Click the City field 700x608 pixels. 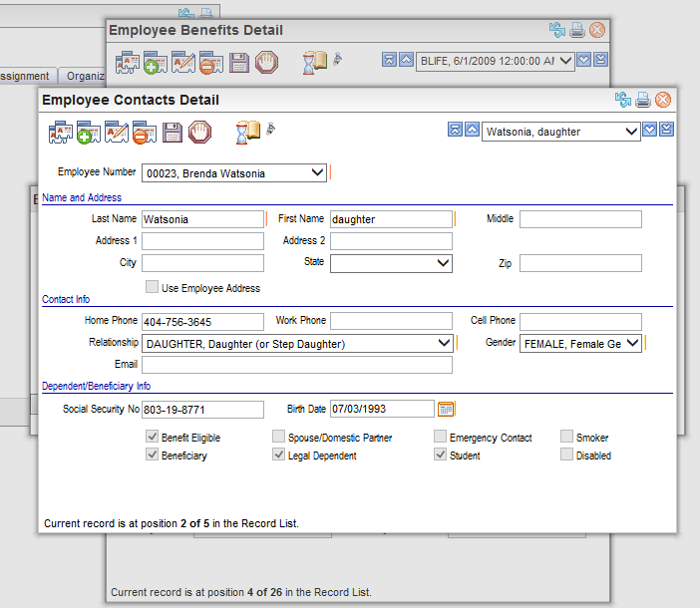(x=202, y=263)
